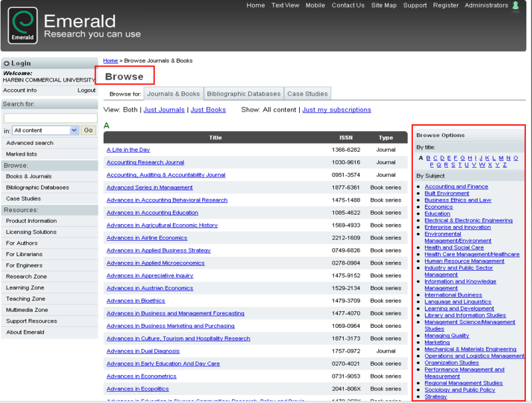
Task: Open Marked lists in sidebar
Action: coord(21,154)
